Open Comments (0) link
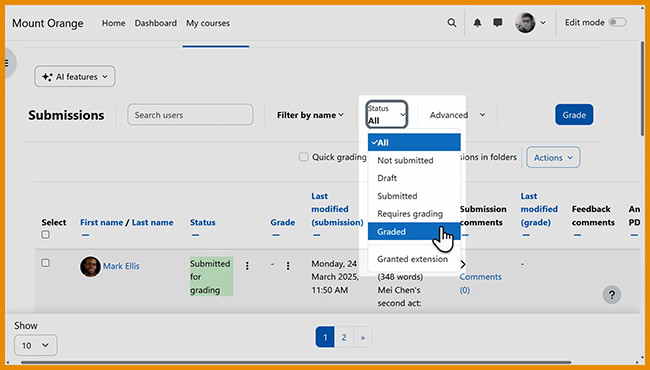 coord(480,283)
